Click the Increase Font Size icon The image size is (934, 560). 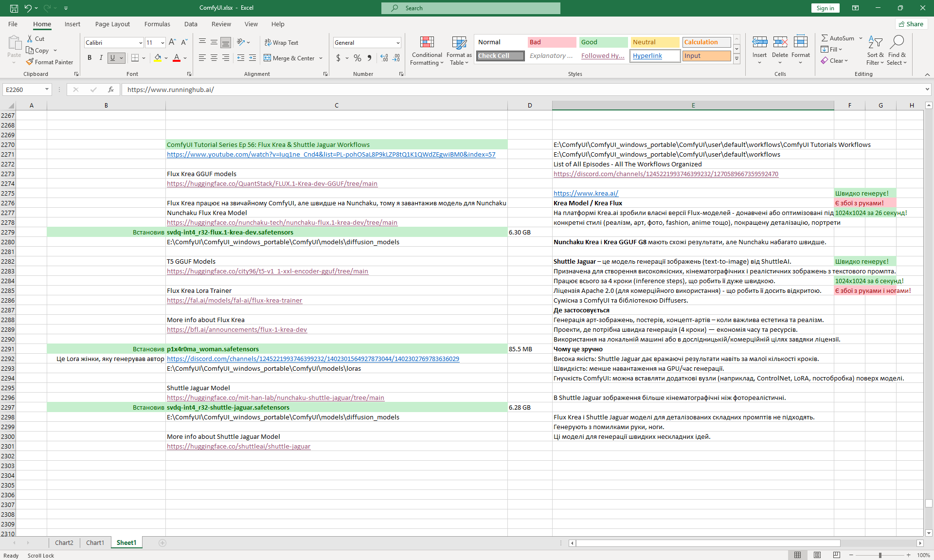[172, 42]
